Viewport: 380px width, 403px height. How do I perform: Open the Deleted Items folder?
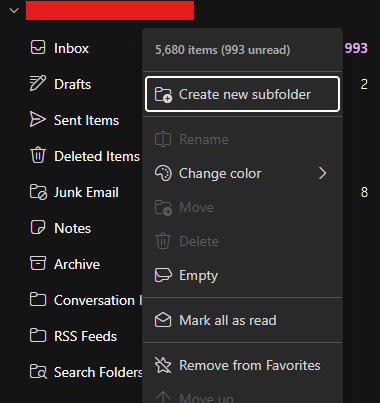tap(97, 156)
